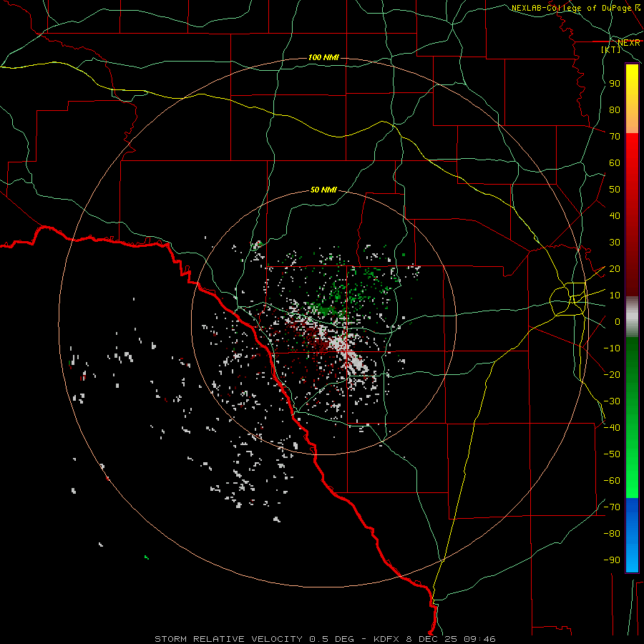This screenshot has height=644, width=644.
Task: Click the positive 50 tick label
Action: pos(615,190)
